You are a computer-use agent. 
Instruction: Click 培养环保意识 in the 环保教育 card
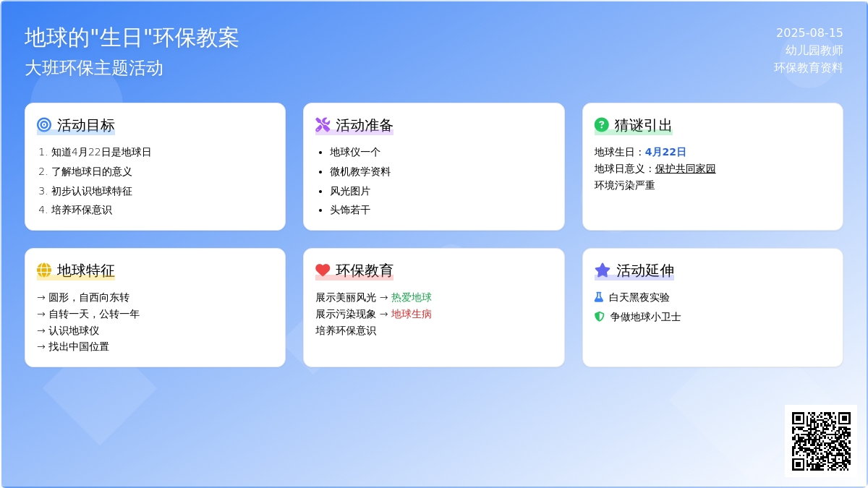[346, 330]
